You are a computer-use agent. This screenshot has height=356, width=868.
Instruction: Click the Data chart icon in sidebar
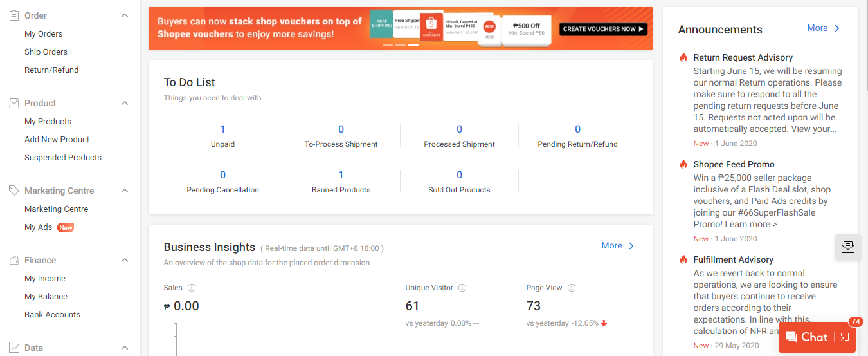(x=14, y=348)
